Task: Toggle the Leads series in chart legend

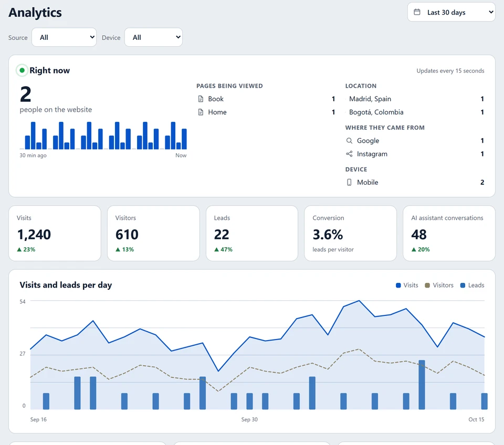Action: click(x=472, y=285)
